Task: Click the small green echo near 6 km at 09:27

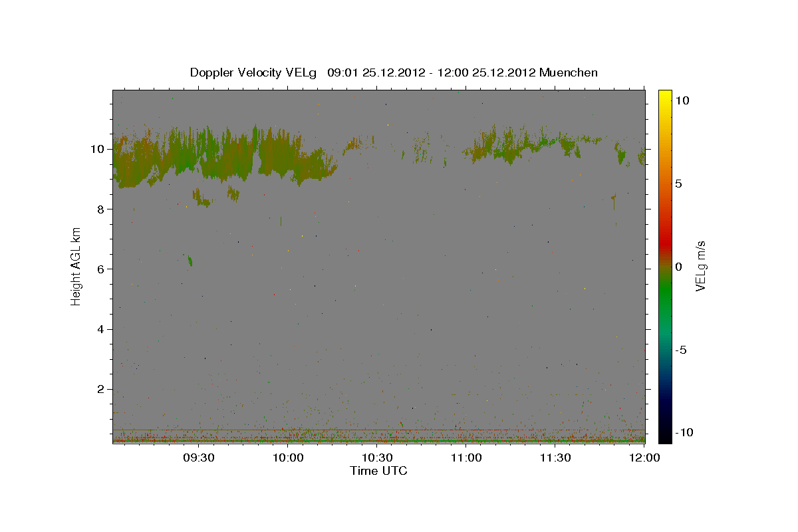Action: coord(190,261)
